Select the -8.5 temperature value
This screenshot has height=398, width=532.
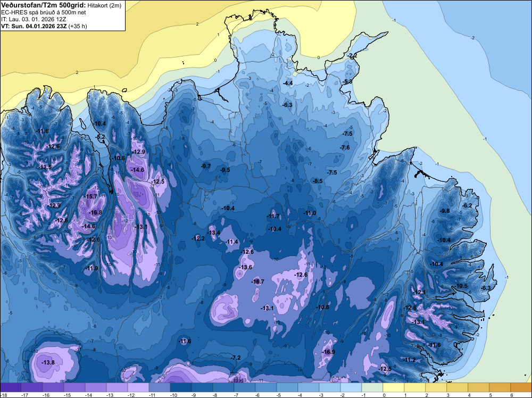point(318,181)
